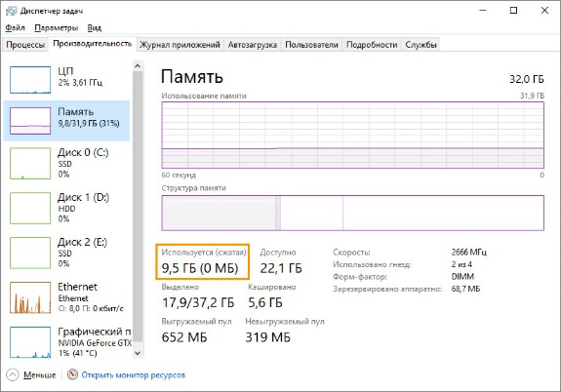The height and width of the screenshot is (392, 561).
Task: Open the Файл menu
Action: [x=15, y=27]
